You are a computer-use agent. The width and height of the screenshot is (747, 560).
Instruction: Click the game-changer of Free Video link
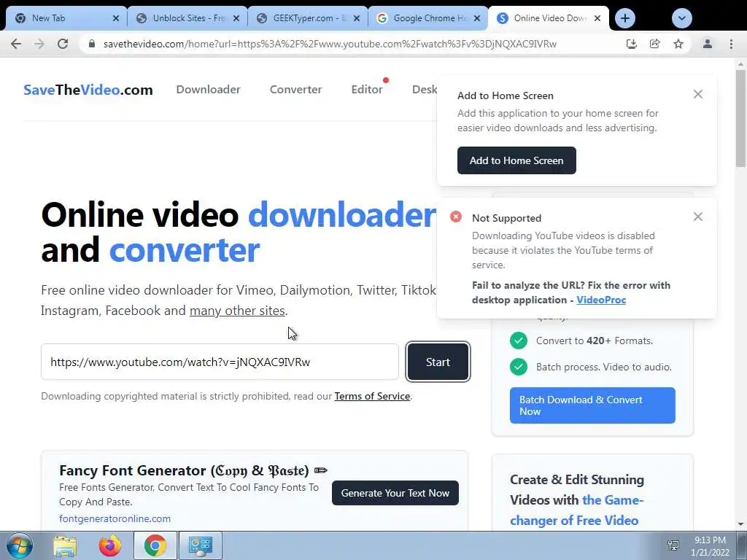(x=577, y=510)
